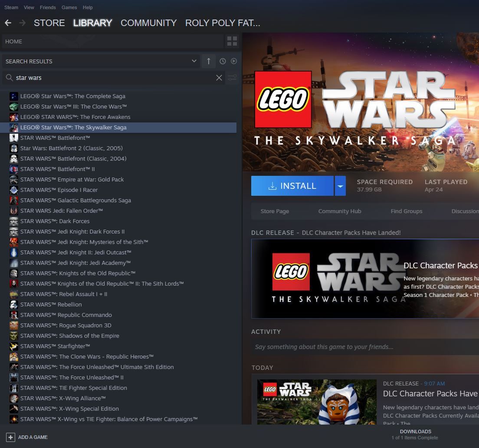Click the STAR WARS Starfighter icon
479x448 pixels.
(14, 346)
